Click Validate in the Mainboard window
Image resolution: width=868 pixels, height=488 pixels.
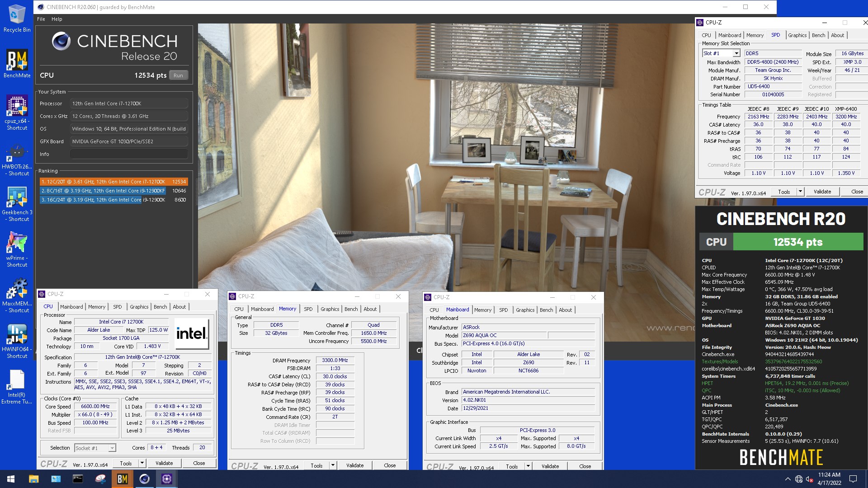coord(550,466)
